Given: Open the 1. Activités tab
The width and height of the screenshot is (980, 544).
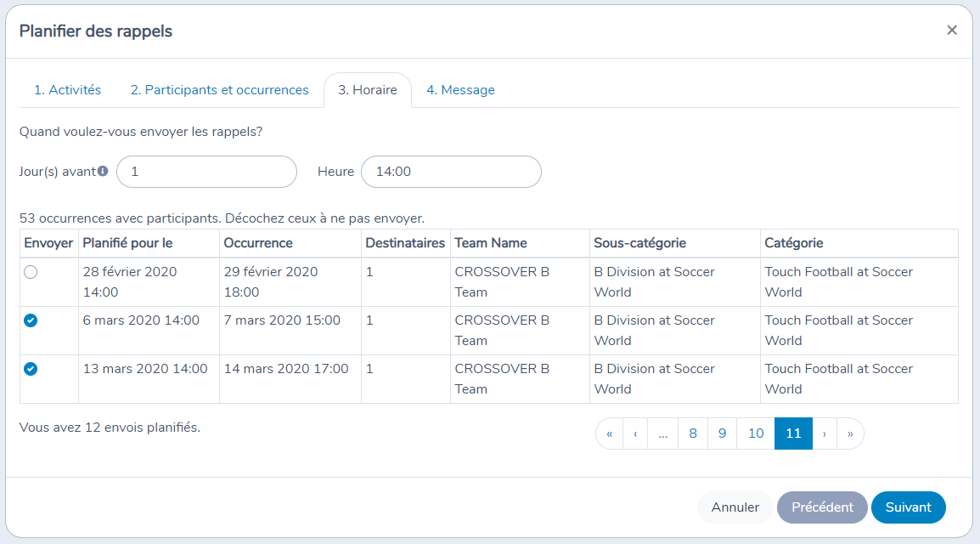Looking at the screenshot, I should coord(67,90).
